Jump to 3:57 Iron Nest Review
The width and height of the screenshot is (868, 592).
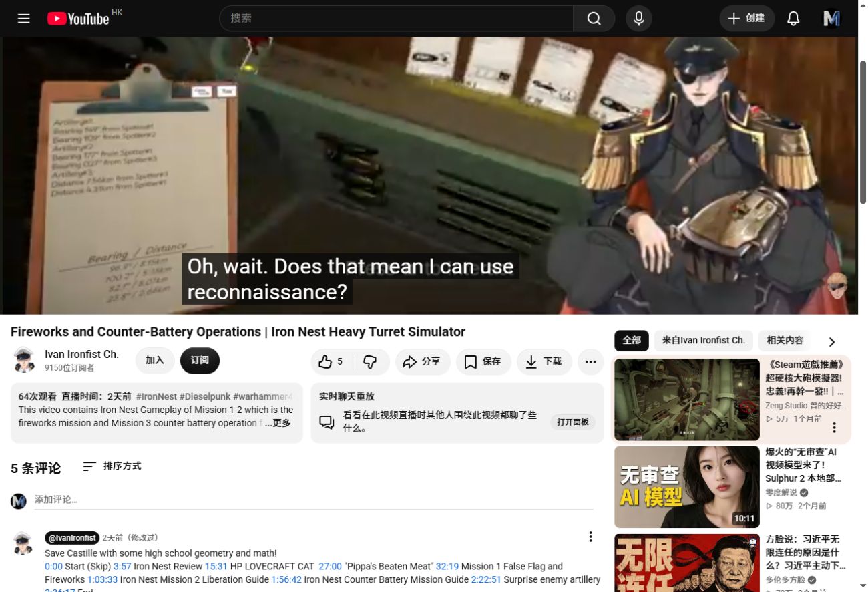[x=122, y=566]
